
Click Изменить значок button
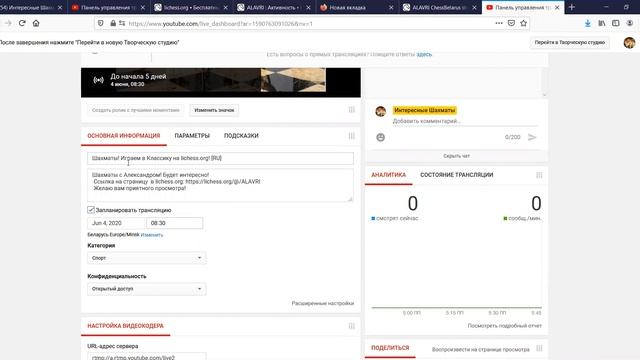click(x=214, y=110)
